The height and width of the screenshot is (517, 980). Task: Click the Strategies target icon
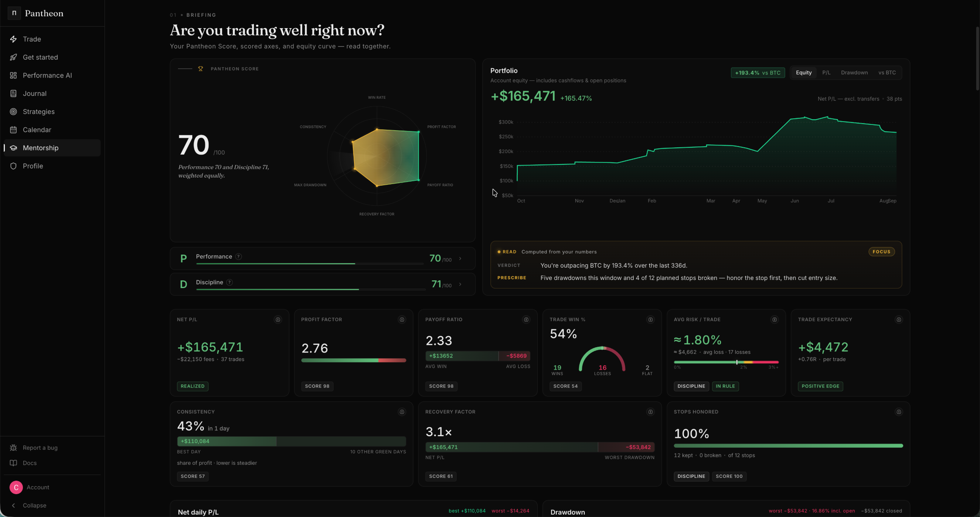click(13, 111)
